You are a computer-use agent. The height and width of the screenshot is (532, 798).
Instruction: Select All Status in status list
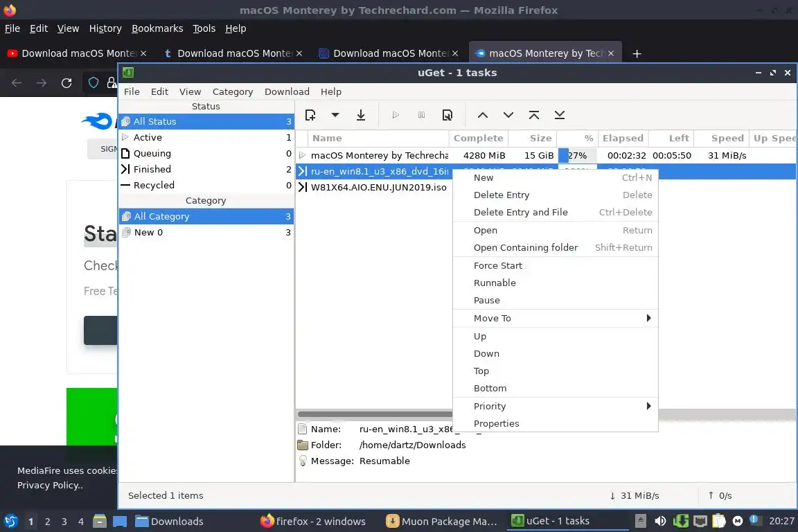tap(206, 122)
